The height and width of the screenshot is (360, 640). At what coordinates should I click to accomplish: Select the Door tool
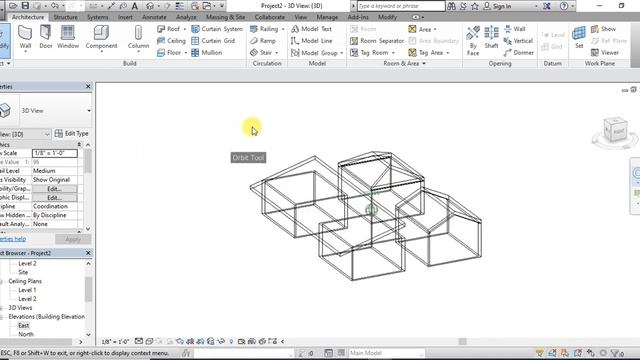[46, 38]
